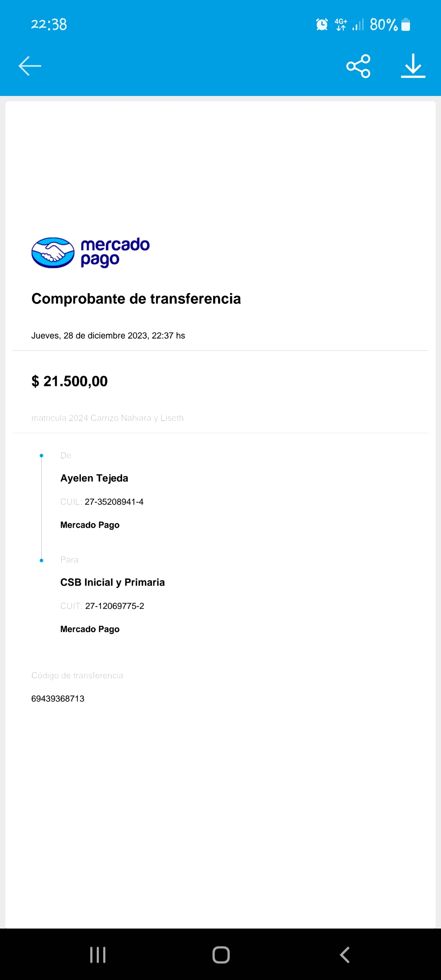Tap the share icon

[x=358, y=66]
